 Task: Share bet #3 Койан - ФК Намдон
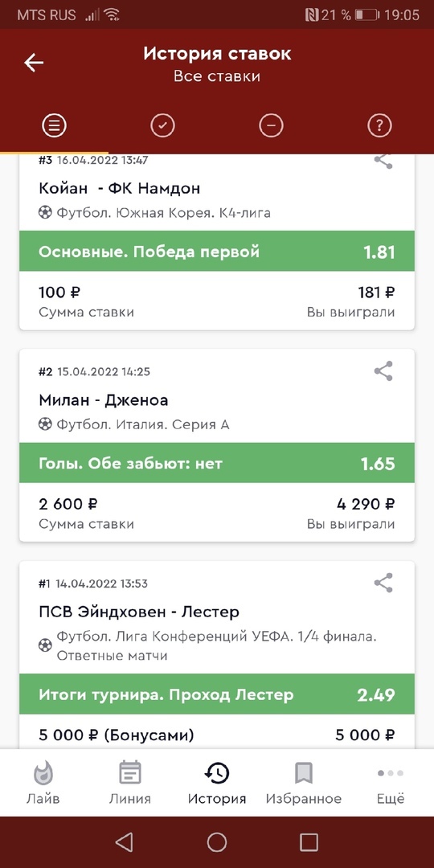pyautogui.click(x=383, y=161)
